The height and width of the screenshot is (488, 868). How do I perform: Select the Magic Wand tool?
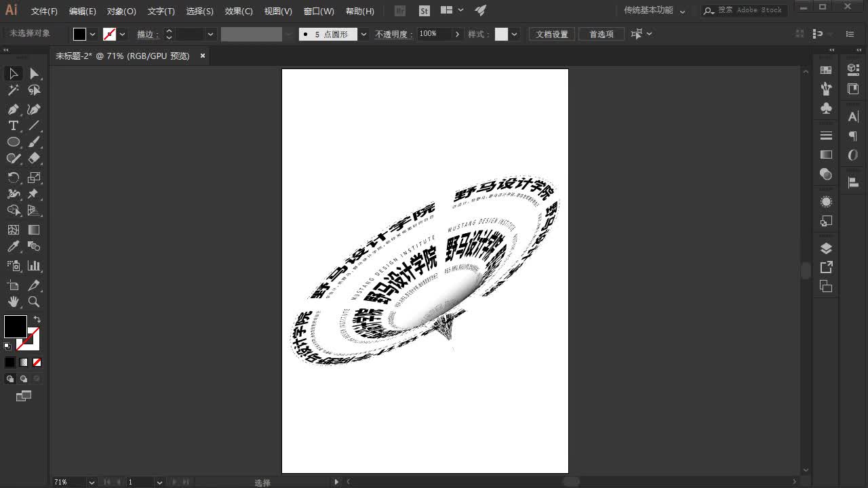pyautogui.click(x=14, y=90)
